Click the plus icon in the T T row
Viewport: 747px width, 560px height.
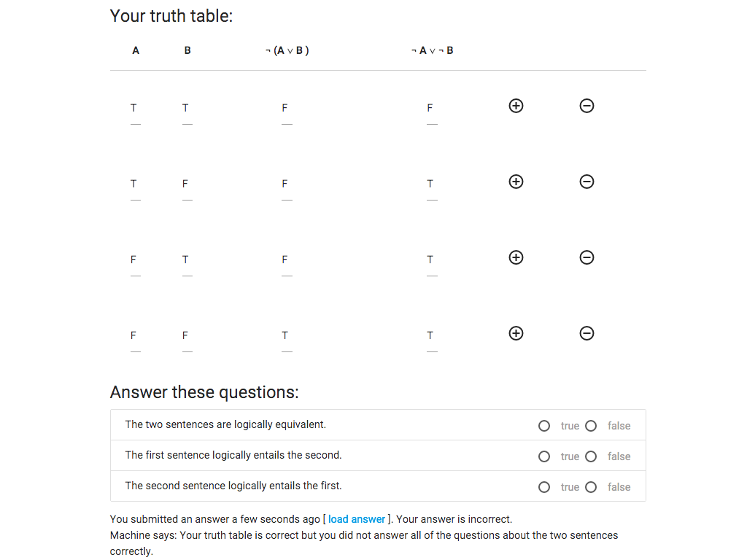coord(516,106)
